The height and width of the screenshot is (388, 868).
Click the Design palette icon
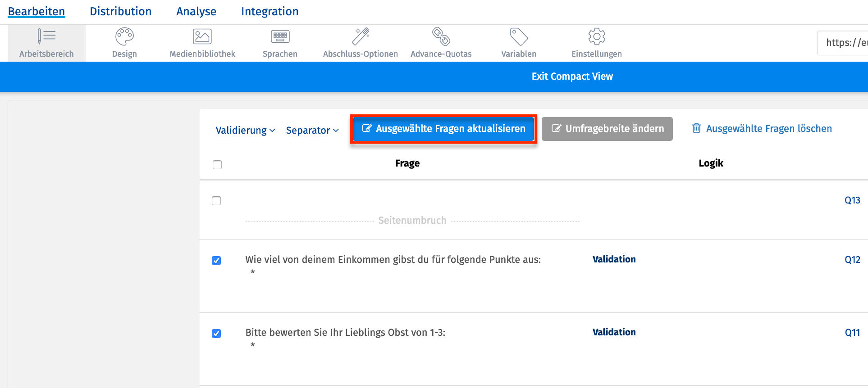[124, 36]
